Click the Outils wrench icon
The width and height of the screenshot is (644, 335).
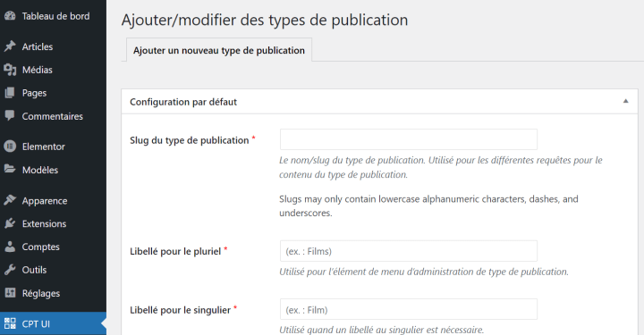click(10, 270)
